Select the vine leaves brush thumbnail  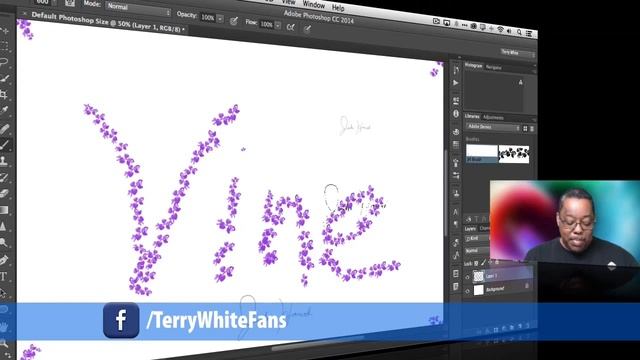click(x=514, y=154)
